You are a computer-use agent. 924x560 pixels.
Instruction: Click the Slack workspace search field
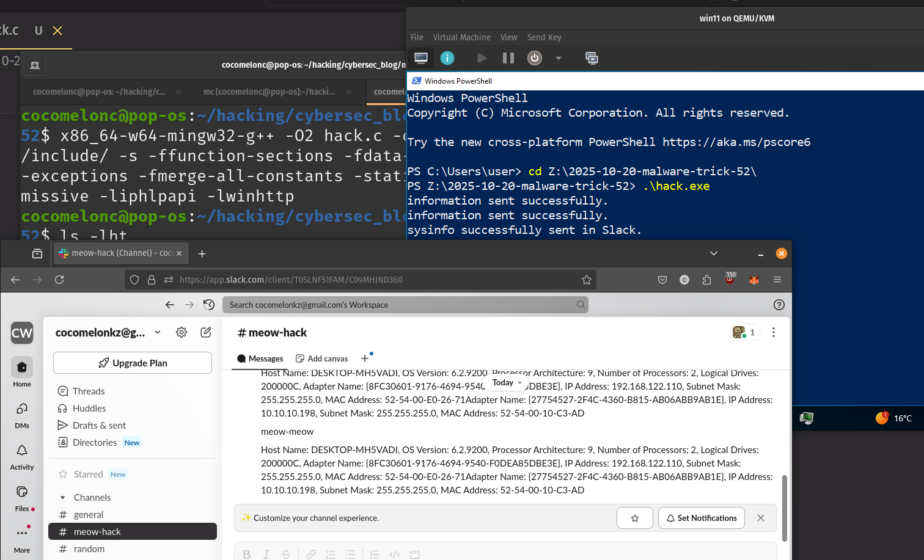coord(403,305)
